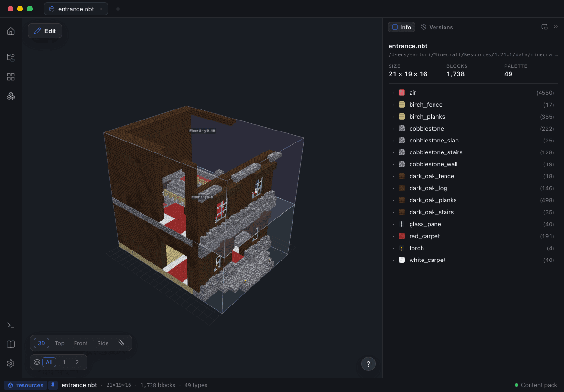The width and height of the screenshot is (564, 392).
Task: Click the resources pack button in status bar
Action: click(25, 385)
